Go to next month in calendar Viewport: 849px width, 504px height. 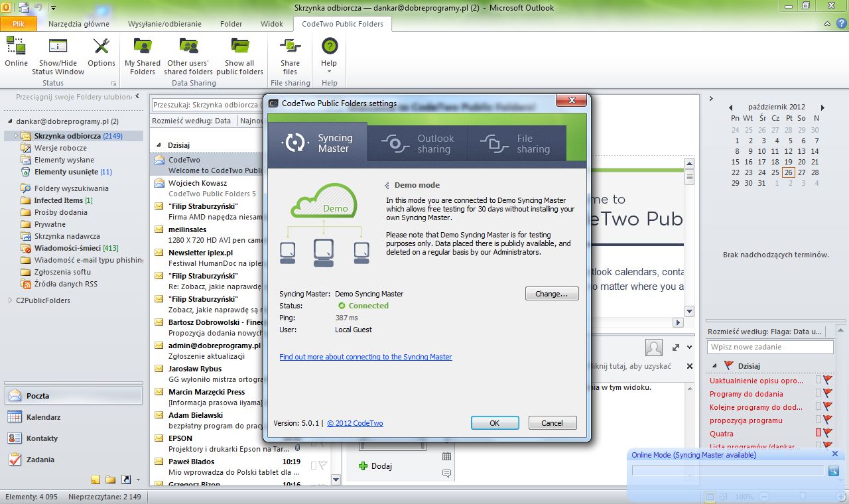pos(822,107)
